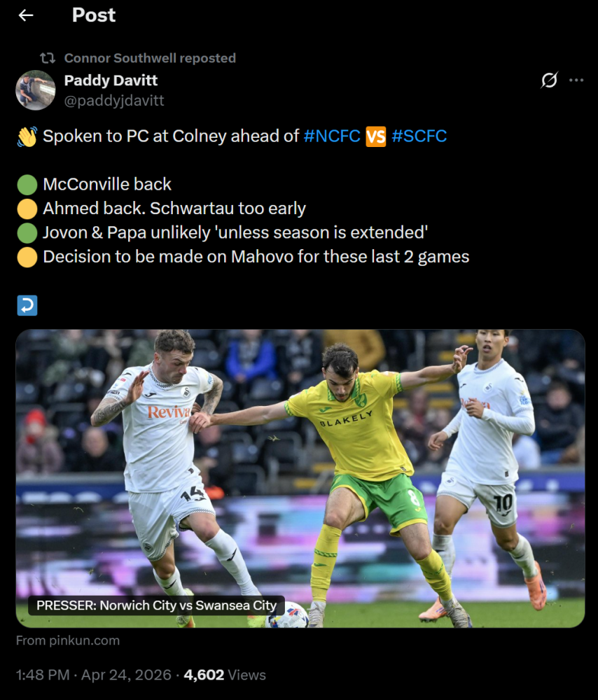598x700 pixels.
Task: Open the From pinkun.com source link
Action: (68, 640)
